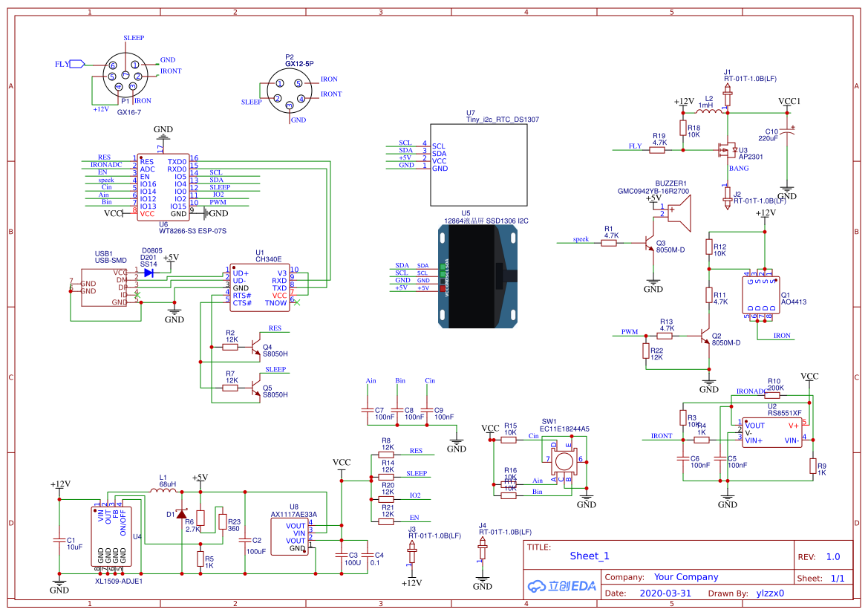Screen dimensions: 868x615
Task: Select the AP2301 MOSFET U3 symbol
Action: coord(727,150)
